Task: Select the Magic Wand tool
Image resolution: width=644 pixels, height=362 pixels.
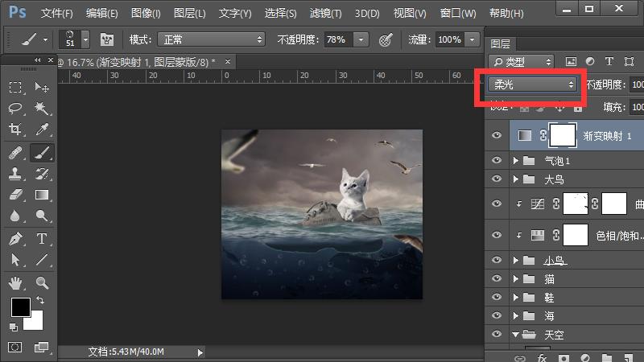Action: (42, 109)
